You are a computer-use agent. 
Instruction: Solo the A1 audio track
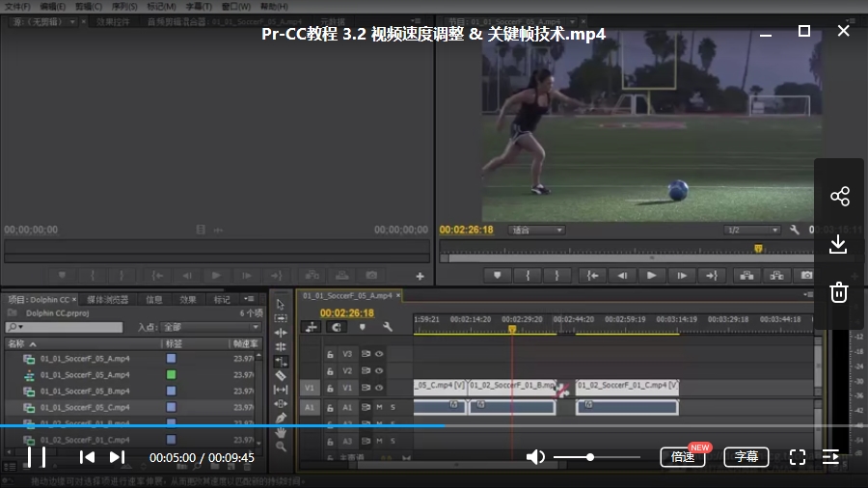[393, 407]
